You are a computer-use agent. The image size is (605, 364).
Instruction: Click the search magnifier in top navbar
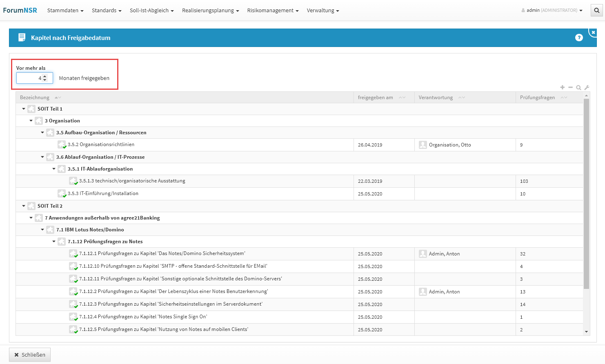pyautogui.click(x=596, y=11)
